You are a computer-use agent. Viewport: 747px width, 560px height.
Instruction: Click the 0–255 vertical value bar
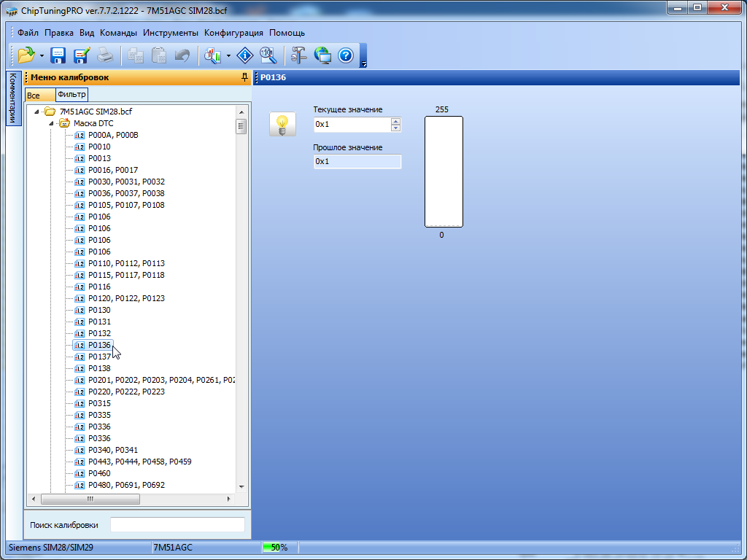click(x=444, y=172)
